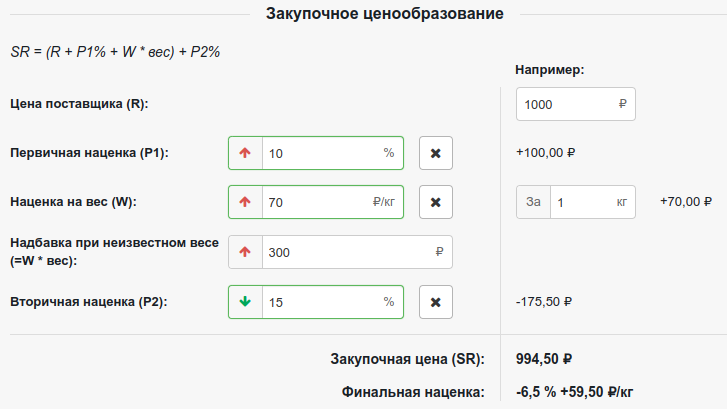Focus the Вторичная наценка input containing 15

pos(320,301)
